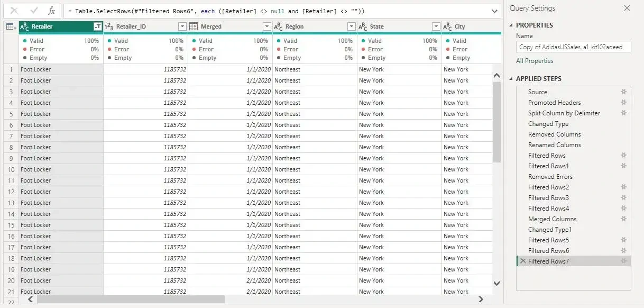Image resolution: width=644 pixels, height=308 pixels.
Task: Open settings gear for Filtered Rows4 step
Action: pos(623,208)
